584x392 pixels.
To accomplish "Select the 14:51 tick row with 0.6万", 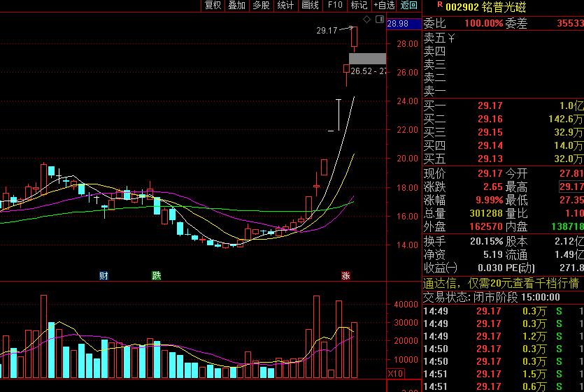I will (503, 387).
